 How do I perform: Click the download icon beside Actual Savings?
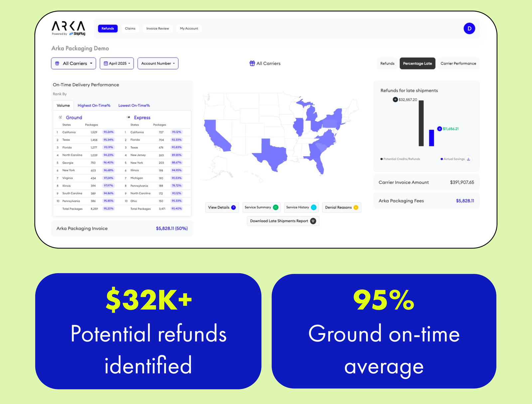click(468, 159)
